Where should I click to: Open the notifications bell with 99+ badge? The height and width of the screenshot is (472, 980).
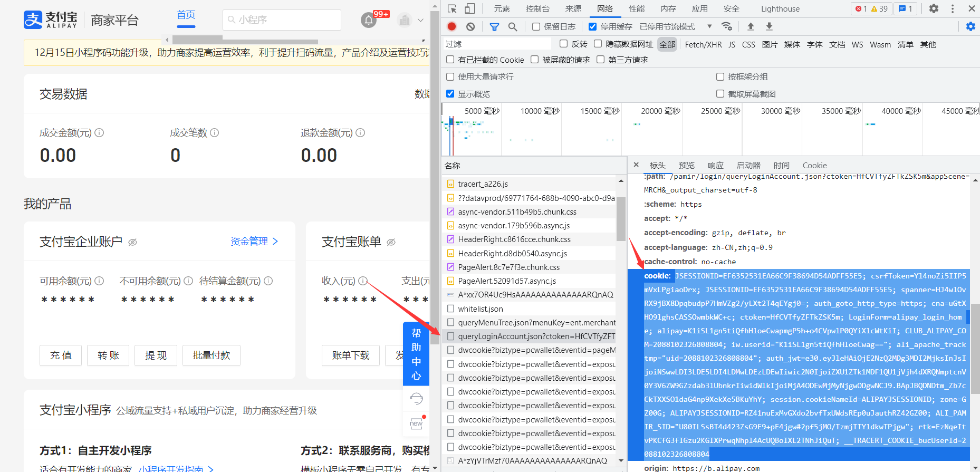[x=369, y=20]
